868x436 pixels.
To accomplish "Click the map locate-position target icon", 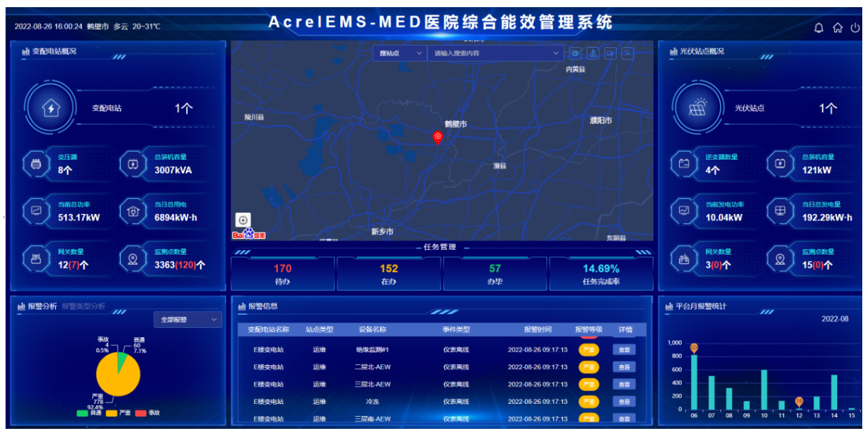I will point(243,221).
